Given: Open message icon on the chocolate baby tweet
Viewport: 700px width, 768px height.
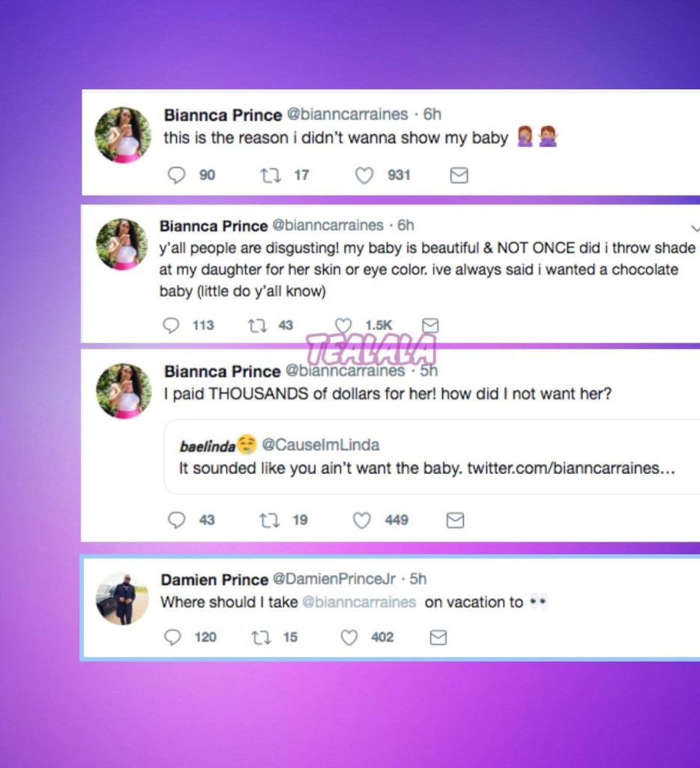Looking at the screenshot, I should point(430,325).
